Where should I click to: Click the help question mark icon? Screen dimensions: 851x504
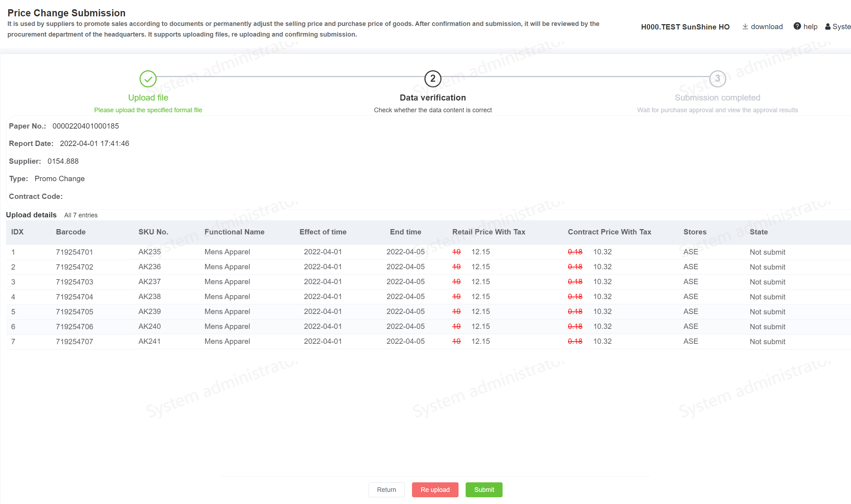pos(797,27)
